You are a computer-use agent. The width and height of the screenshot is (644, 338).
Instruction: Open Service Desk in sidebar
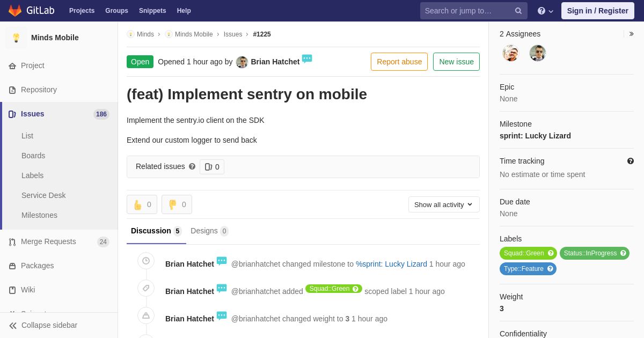(43, 196)
